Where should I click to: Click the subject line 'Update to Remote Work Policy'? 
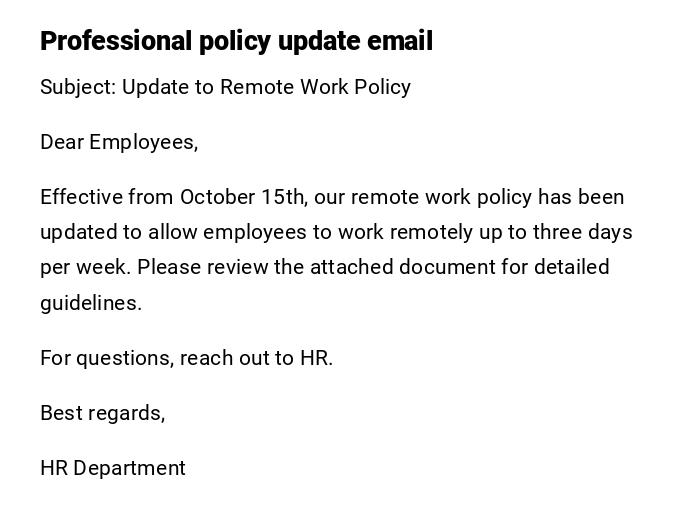coord(266,87)
